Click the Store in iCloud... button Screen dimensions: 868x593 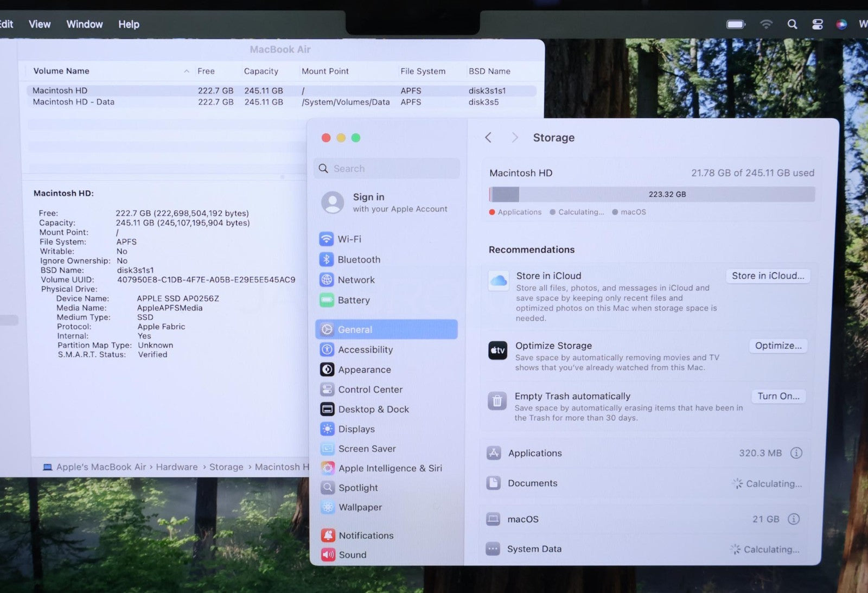(x=768, y=276)
